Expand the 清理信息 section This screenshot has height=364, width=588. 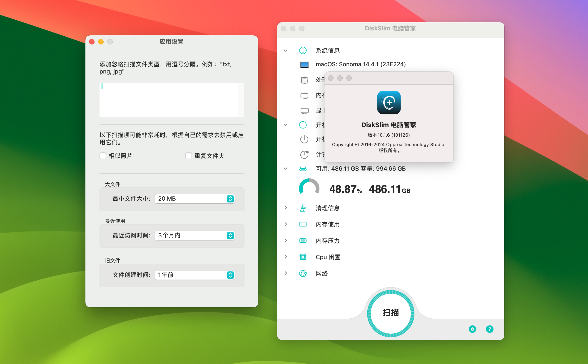[286, 208]
